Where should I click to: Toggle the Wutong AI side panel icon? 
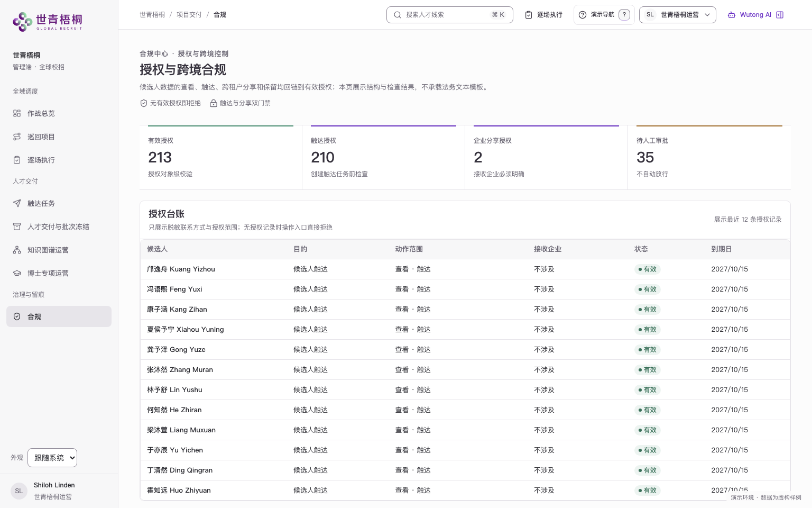780,15
